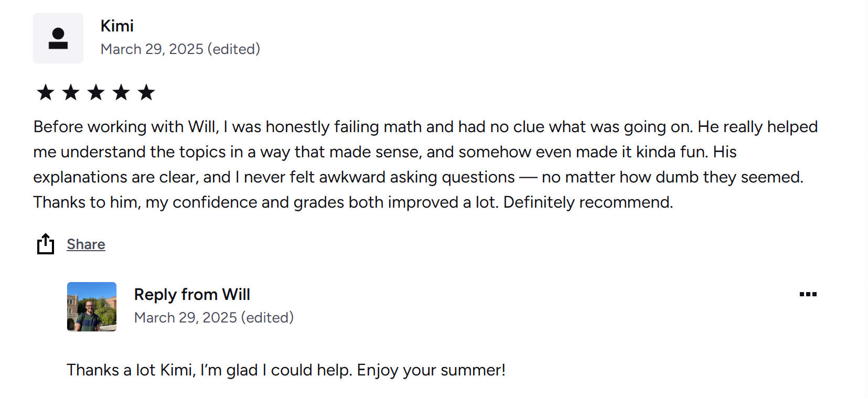
Task: Click the vertical scrollbar at the right edge
Action: (865, 199)
